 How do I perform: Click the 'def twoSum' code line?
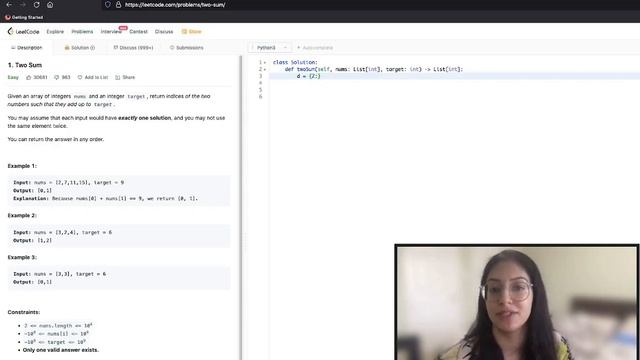[374, 69]
